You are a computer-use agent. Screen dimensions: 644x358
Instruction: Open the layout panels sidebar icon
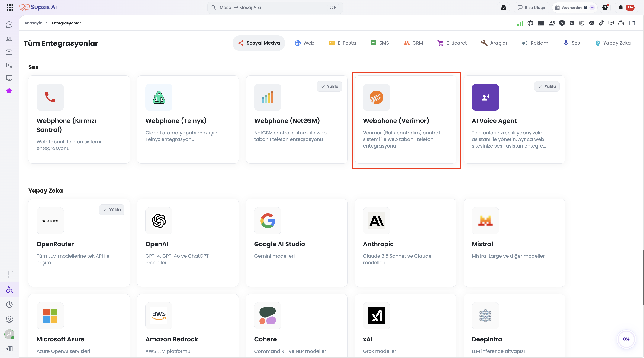click(x=9, y=275)
